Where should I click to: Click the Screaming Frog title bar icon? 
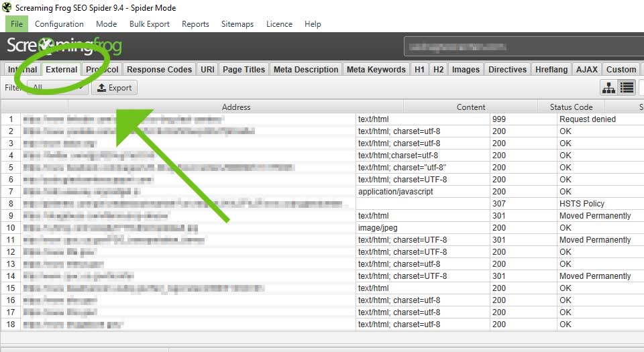pos(7,7)
